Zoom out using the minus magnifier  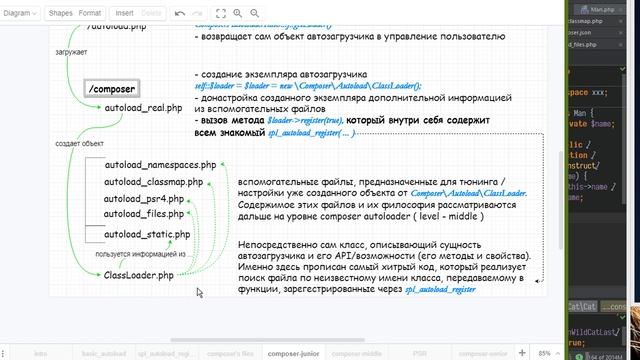pos(255,13)
